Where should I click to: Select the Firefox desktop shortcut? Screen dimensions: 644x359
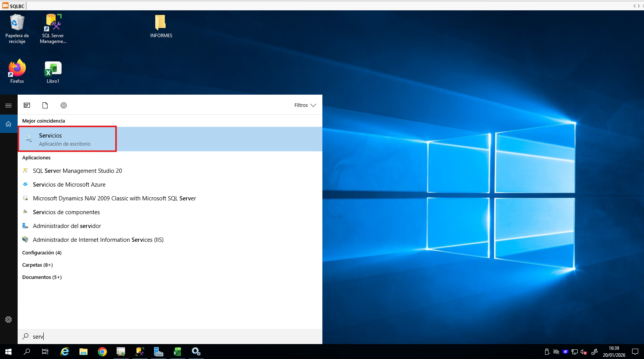pos(17,71)
